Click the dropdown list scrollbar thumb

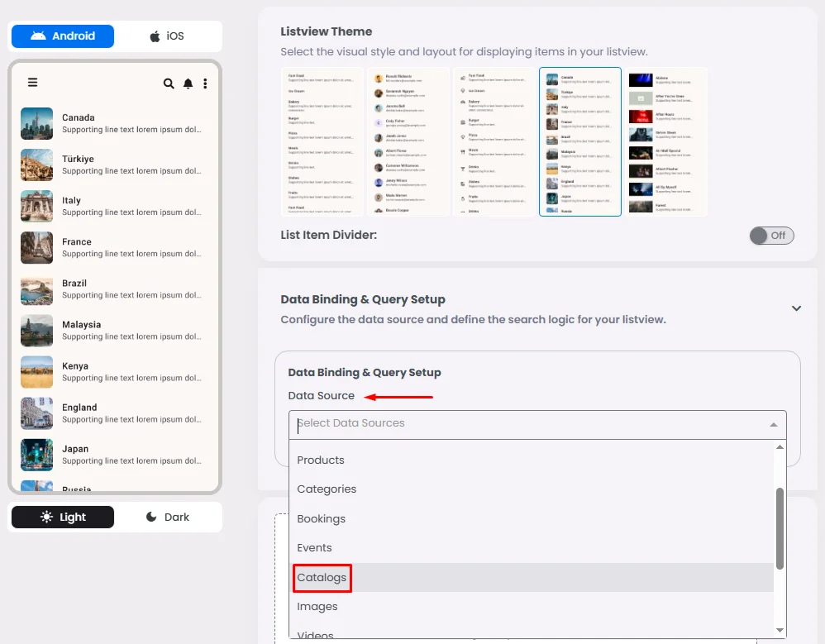780,527
